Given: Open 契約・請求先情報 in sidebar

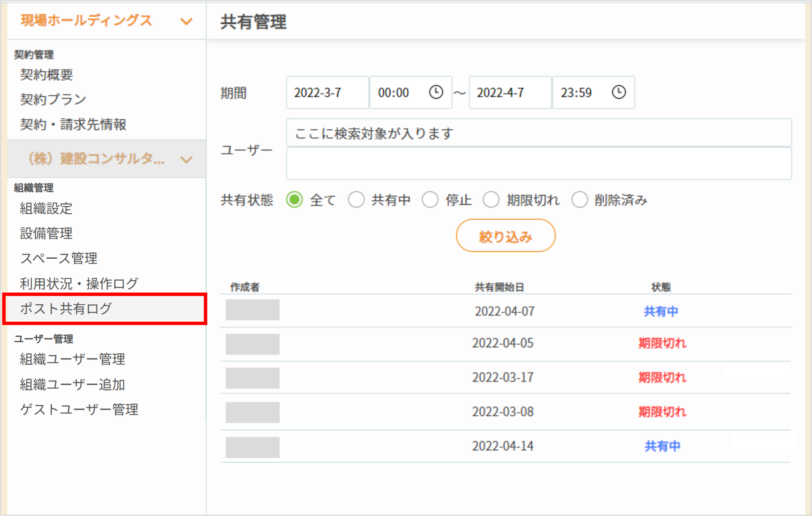Looking at the screenshot, I should point(73,124).
